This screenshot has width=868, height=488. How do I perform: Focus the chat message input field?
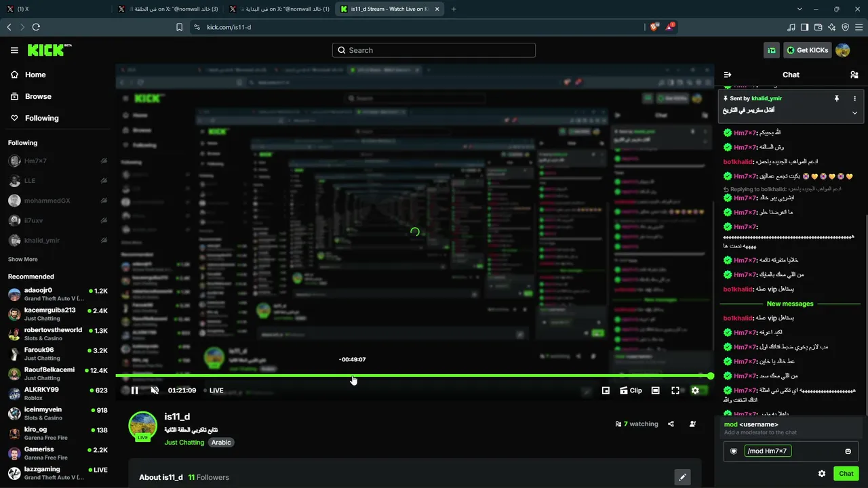point(791,451)
